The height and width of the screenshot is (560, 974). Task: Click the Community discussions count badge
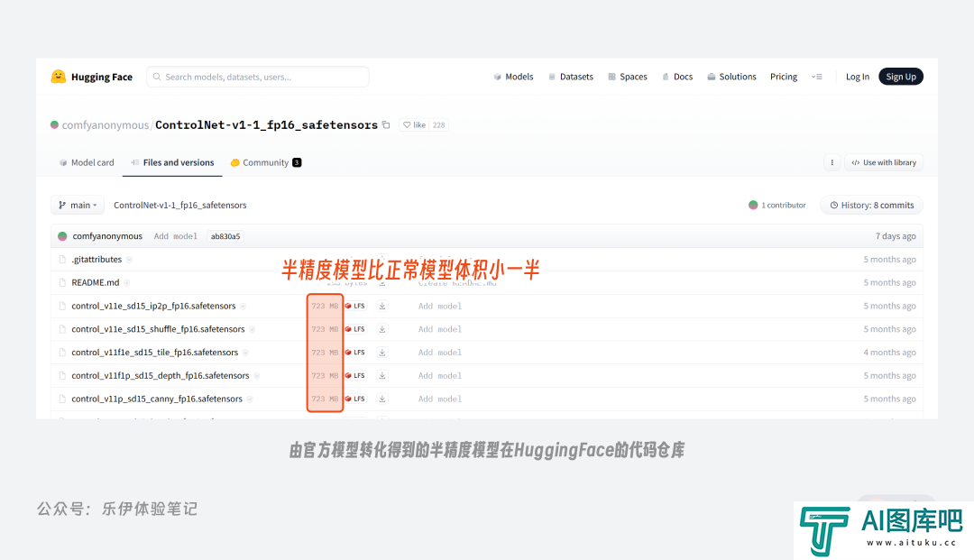pyautogui.click(x=297, y=162)
